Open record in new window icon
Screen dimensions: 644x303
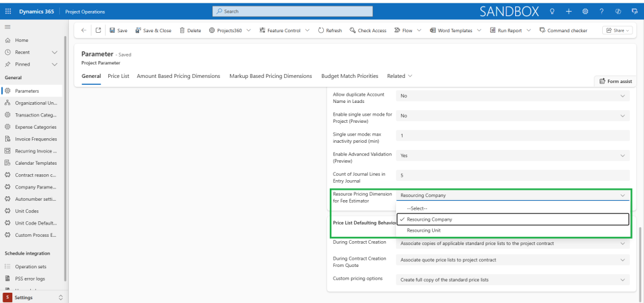(98, 30)
